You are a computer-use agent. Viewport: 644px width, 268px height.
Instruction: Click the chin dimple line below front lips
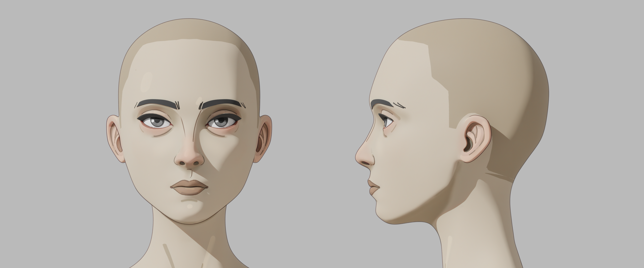pyautogui.click(x=189, y=200)
